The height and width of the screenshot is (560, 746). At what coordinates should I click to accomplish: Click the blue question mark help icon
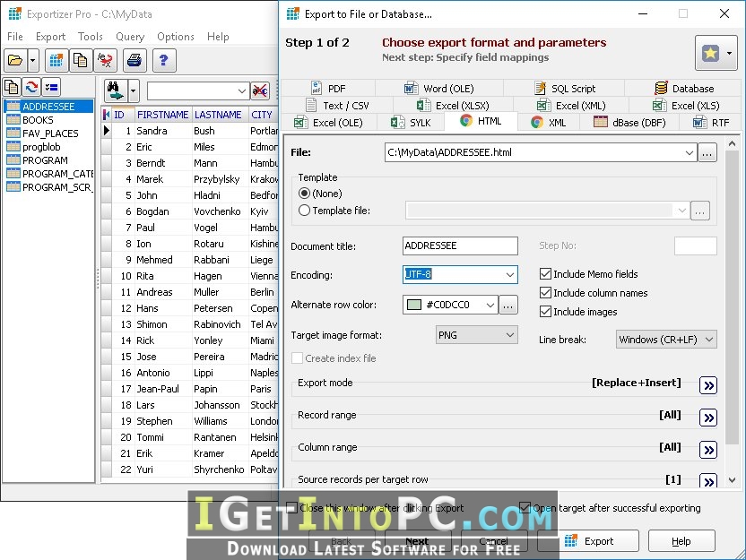(164, 60)
